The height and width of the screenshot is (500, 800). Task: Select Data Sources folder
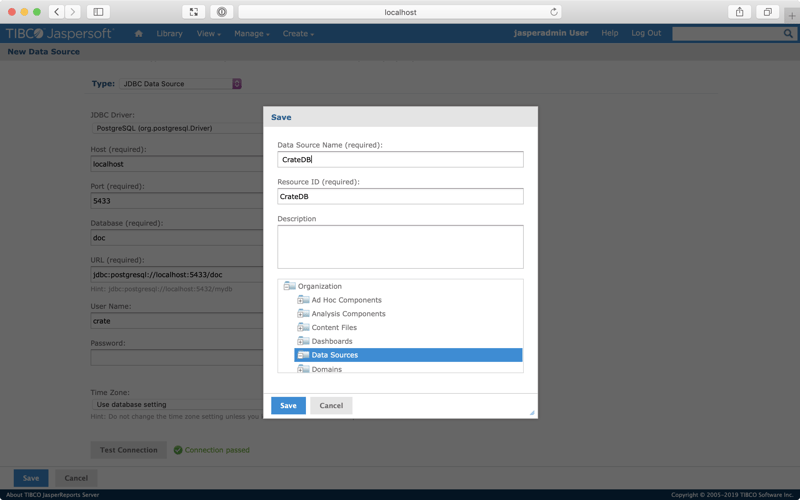(x=408, y=355)
